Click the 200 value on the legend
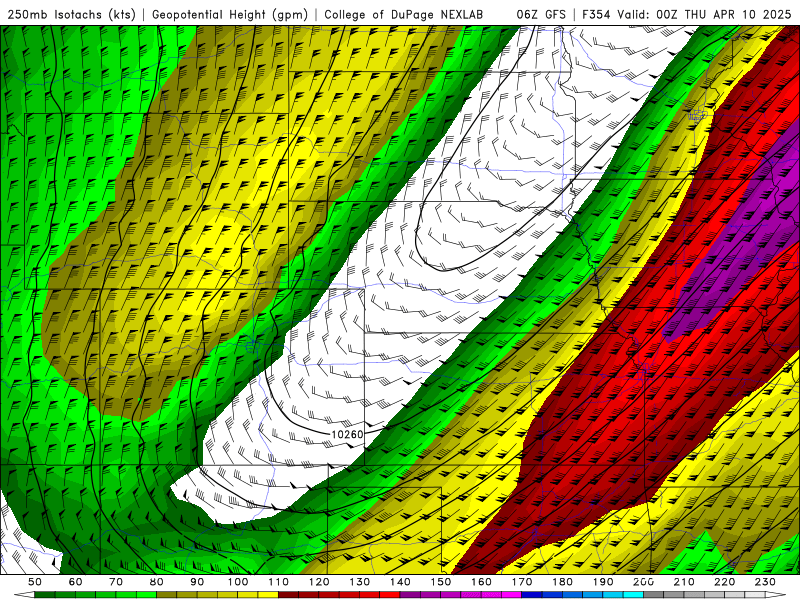Screen dimensions: 800x600 643,582
